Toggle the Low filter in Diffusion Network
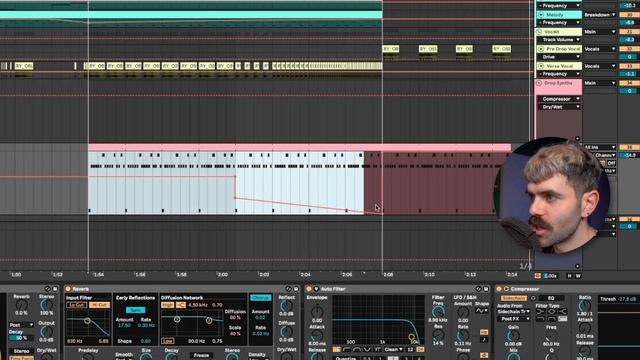This screenshot has width=640, height=360. [168, 341]
